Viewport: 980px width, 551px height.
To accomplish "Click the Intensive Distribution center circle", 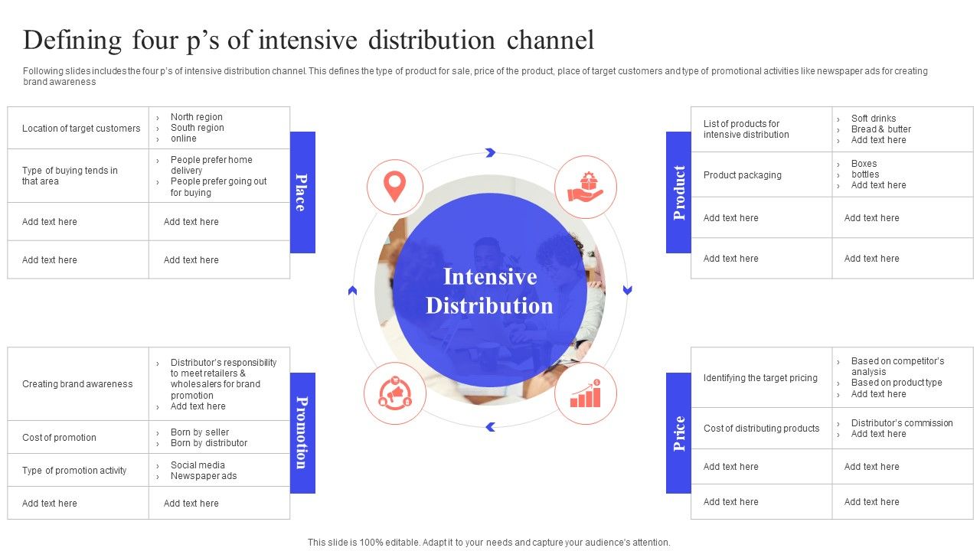I will point(490,291).
